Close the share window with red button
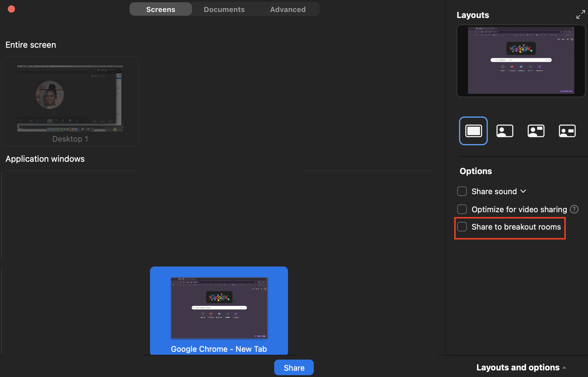This screenshot has height=377, width=588. [x=11, y=9]
